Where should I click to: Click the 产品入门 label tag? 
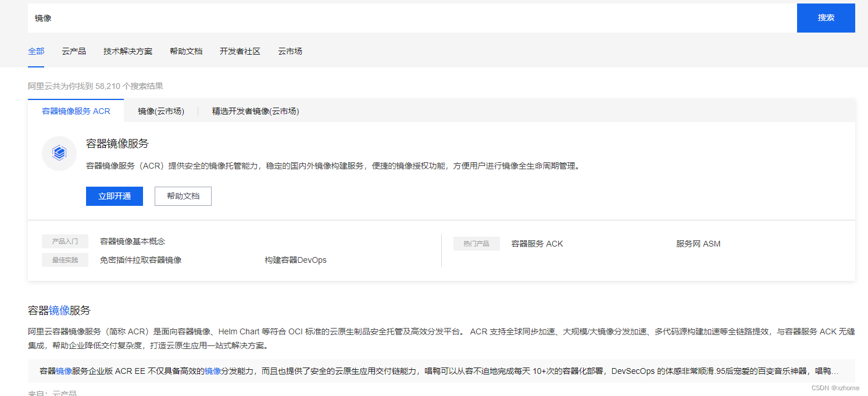pos(65,241)
